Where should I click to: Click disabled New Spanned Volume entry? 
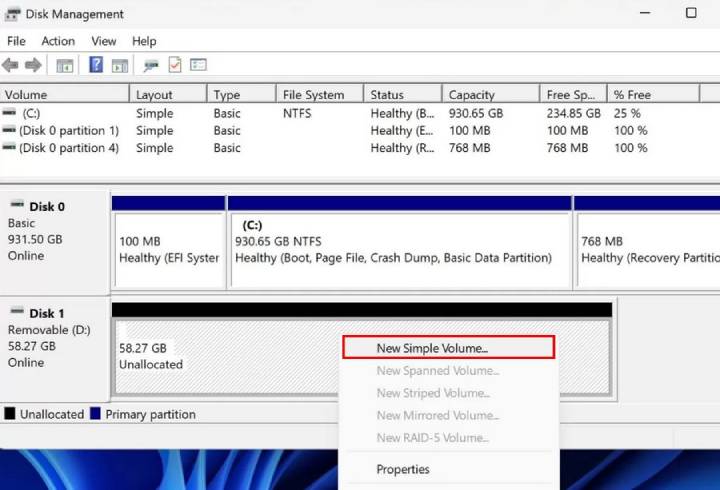tap(448, 371)
